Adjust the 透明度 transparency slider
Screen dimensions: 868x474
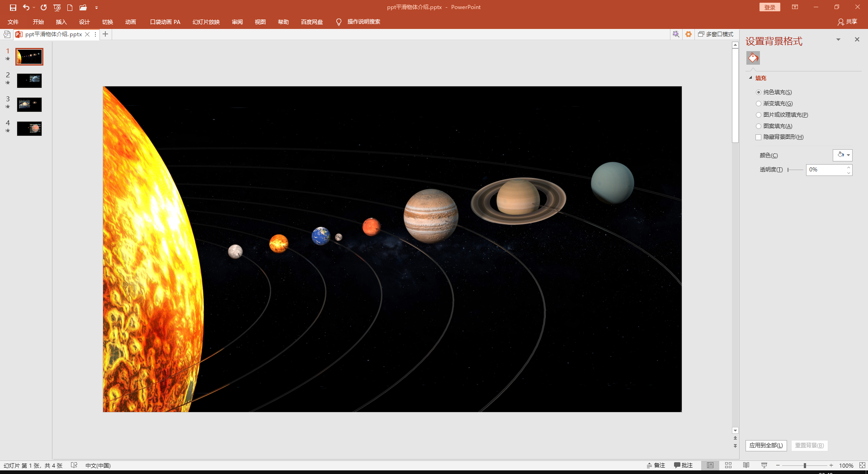795,170
